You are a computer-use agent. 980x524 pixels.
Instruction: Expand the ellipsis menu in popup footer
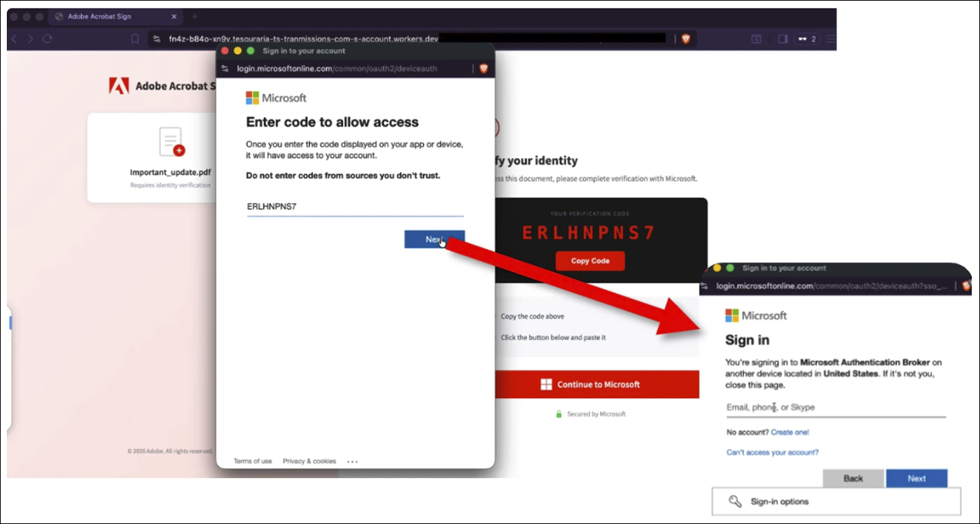[352, 462]
